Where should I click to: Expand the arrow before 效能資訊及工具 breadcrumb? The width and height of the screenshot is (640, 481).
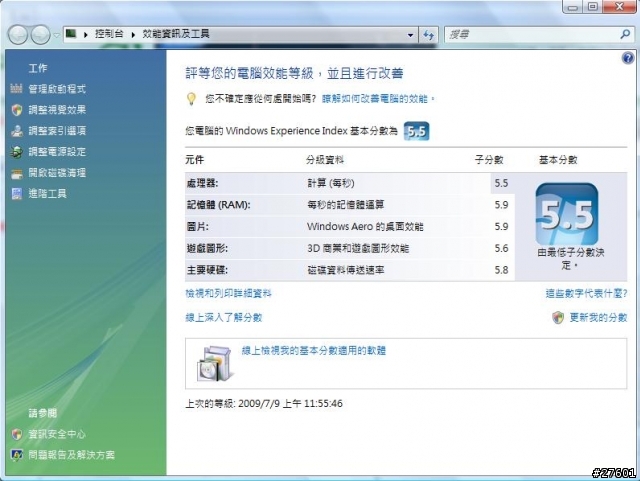click(133, 35)
